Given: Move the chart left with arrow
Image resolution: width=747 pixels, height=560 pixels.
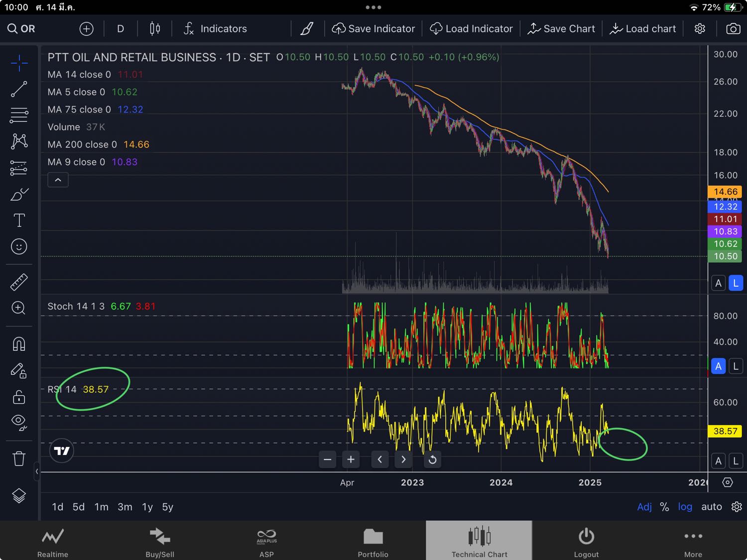Looking at the screenshot, I should pyautogui.click(x=380, y=459).
